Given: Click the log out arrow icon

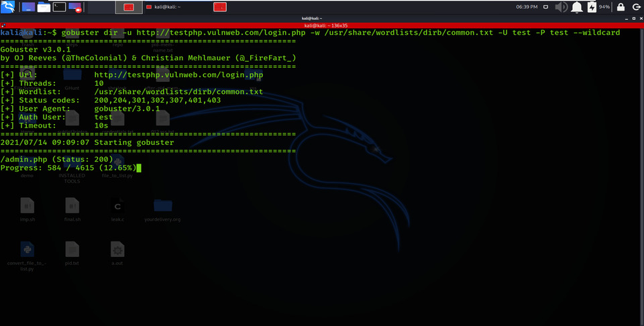Looking at the screenshot, I should [x=637, y=7].
